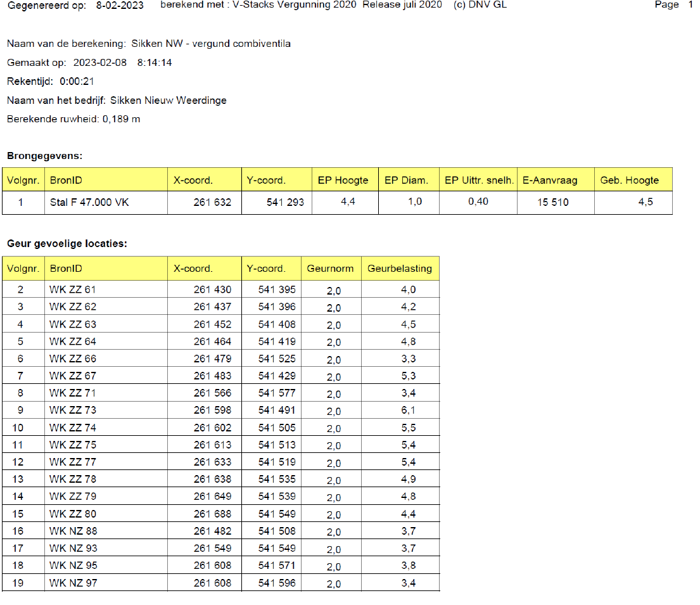The image size is (700, 605).
Task: Select the 'WK NZ 88' row label
Action: pos(73,531)
